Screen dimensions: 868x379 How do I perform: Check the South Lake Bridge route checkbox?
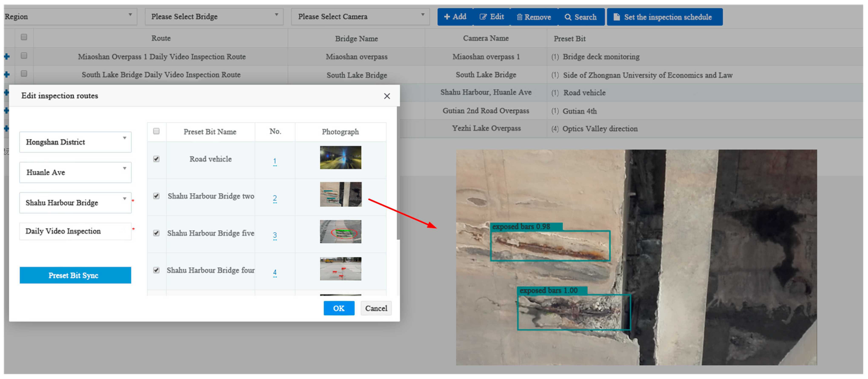coord(24,73)
